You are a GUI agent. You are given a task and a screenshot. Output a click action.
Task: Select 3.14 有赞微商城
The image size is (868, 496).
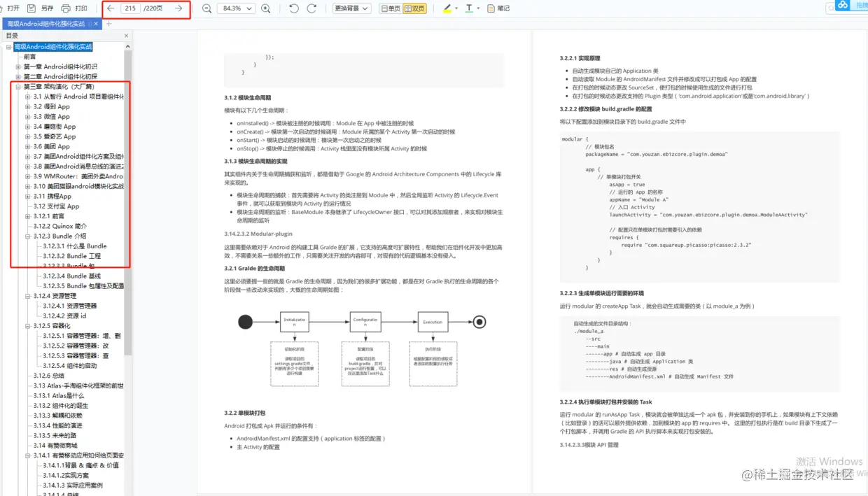(55, 446)
